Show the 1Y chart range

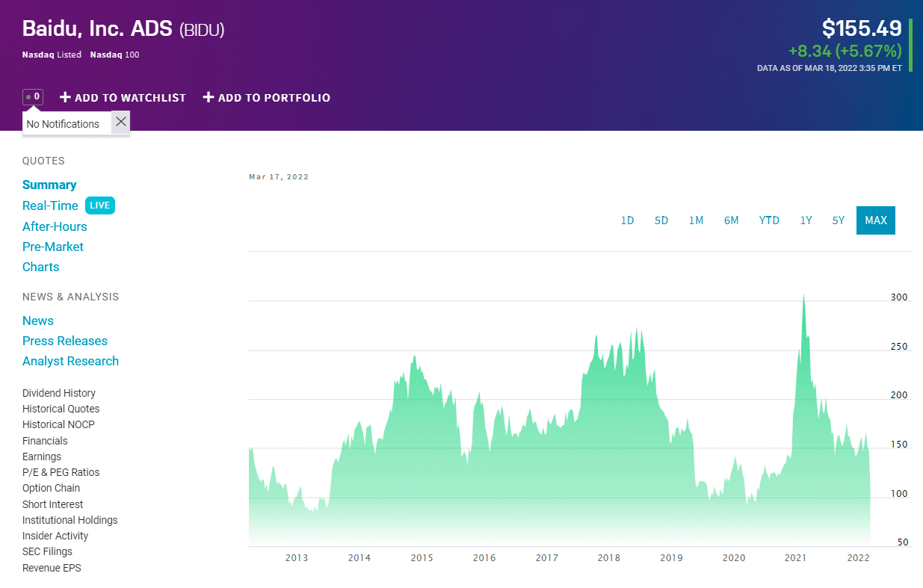(806, 220)
